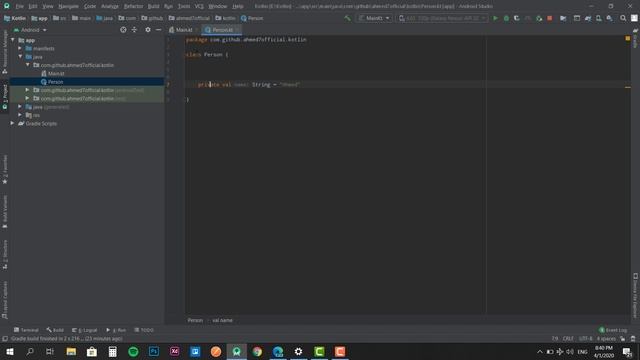The image size is (640, 360).
Task: Click the app breadcrumb in navigation bar
Action: pyautogui.click(x=40, y=18)
